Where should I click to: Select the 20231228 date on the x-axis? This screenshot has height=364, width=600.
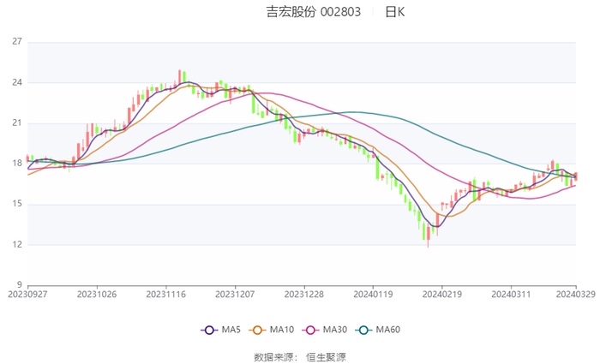point(303,294)
